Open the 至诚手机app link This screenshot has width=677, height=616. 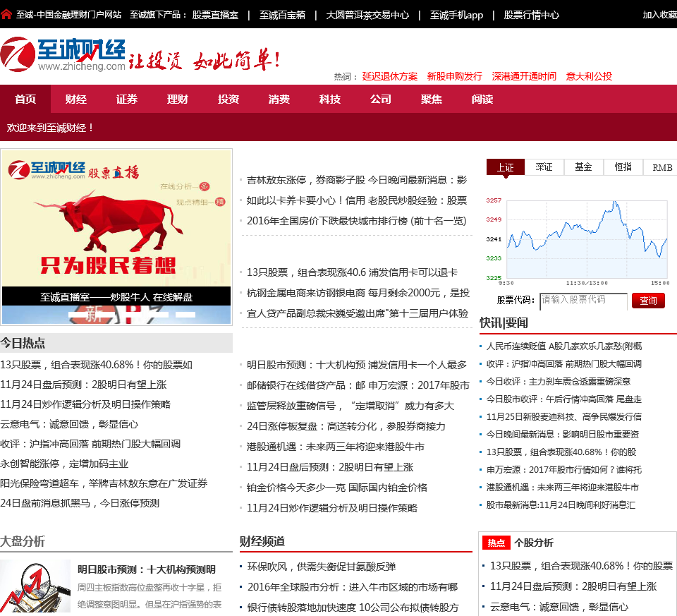[456, 15]
